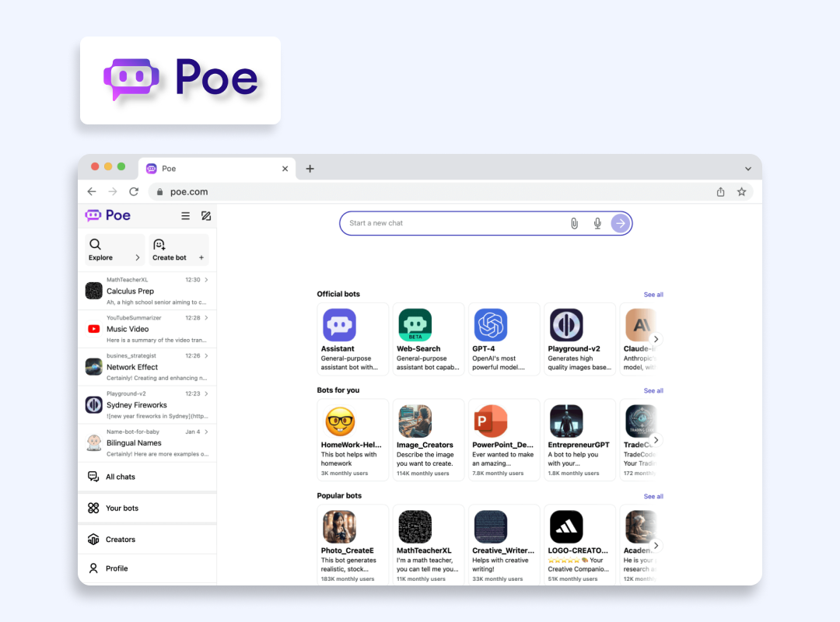Open Sydney Fireworks chat chevron
Screen dimensions: 840x622
(206, 393)
